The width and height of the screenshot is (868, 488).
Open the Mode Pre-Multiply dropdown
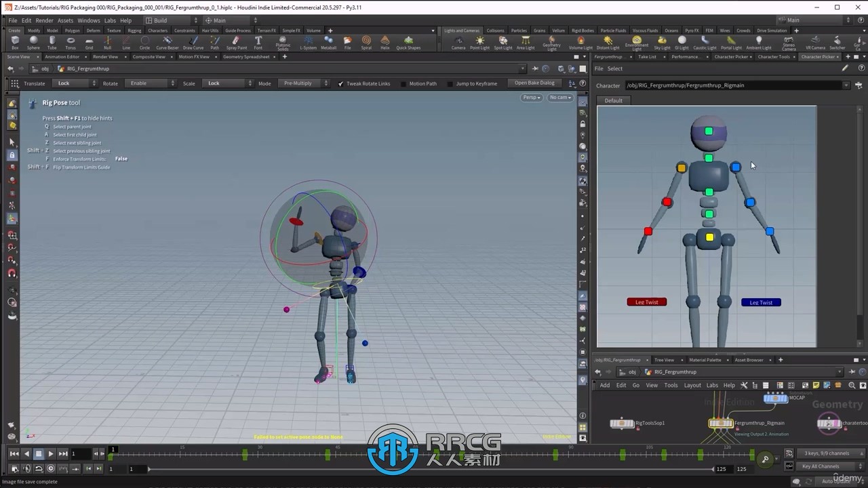click(x=304, y=83)
